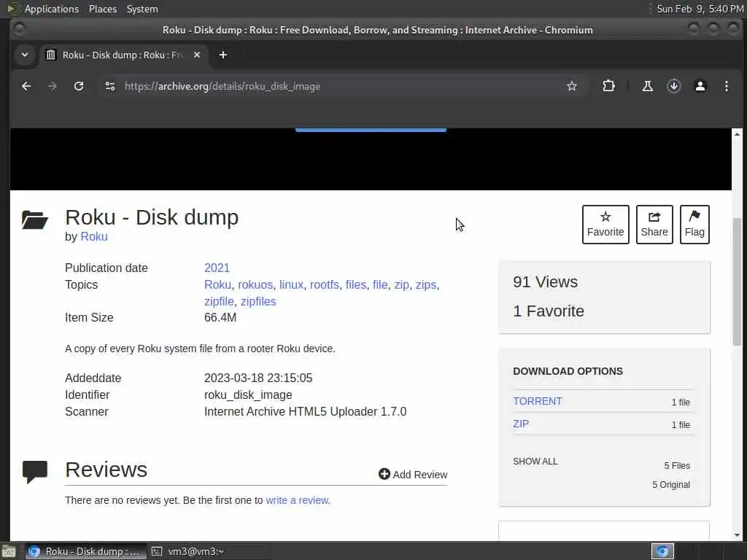This screenshot has width=747, height=560.
Task: Close the Roku - Disk dump tab
Action: pos(197,55)
